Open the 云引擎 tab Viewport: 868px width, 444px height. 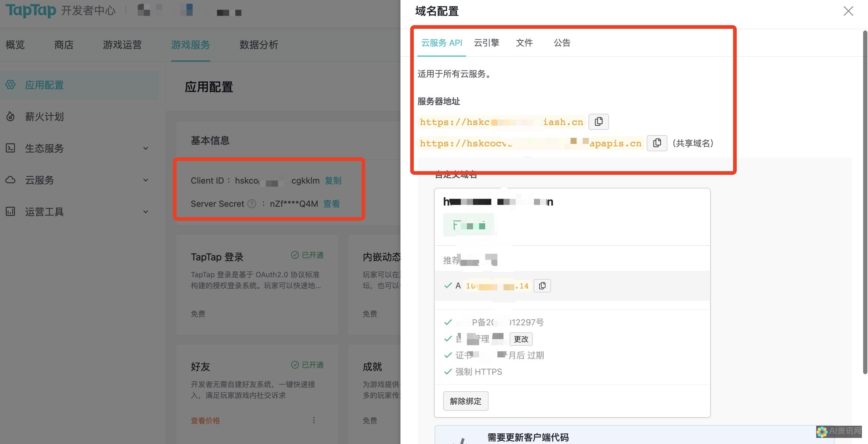pos(486,43)
